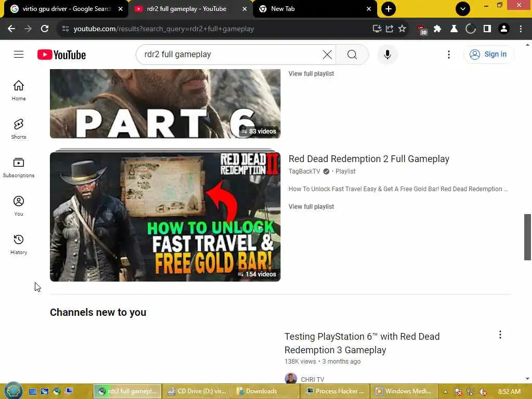532x399 pixels.
Task: Open extension icon with 30 badge
Action: coord(422,30)
